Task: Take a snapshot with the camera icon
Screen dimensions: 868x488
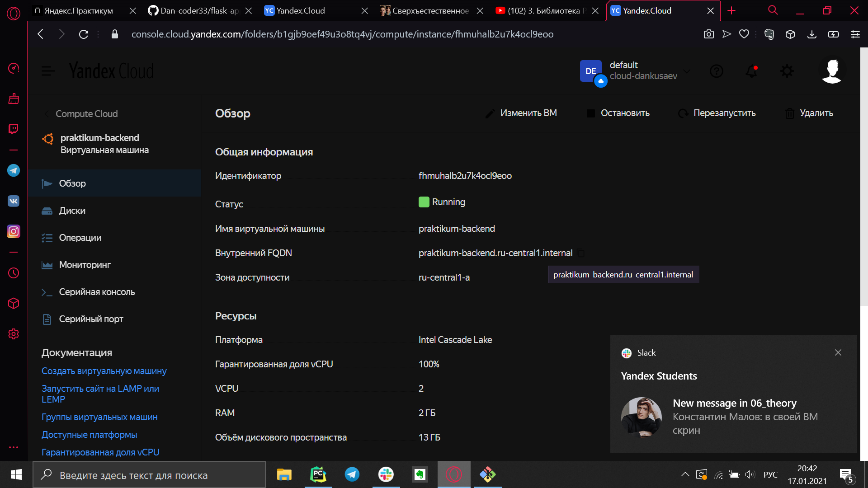Action: (709, 34)
